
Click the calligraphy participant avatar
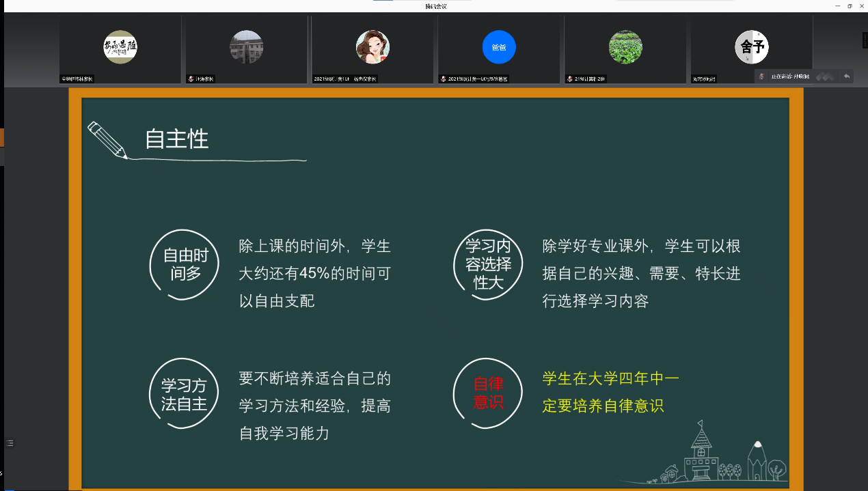pos(120,47)
